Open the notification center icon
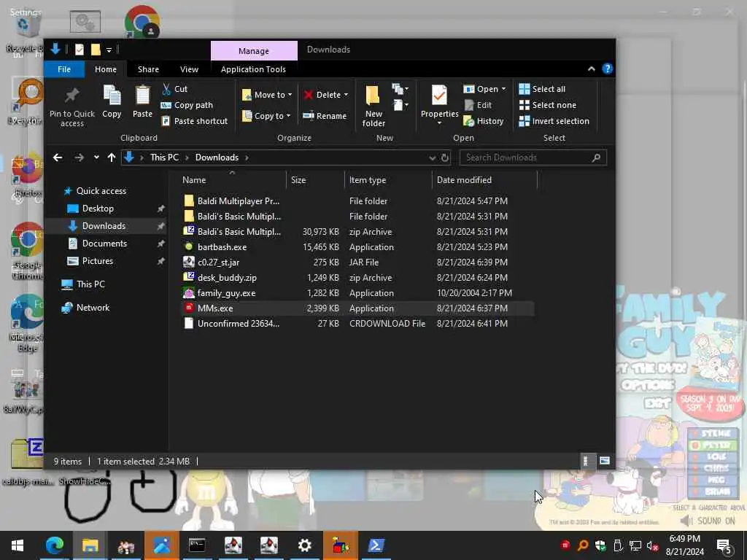 pos(724,545)
